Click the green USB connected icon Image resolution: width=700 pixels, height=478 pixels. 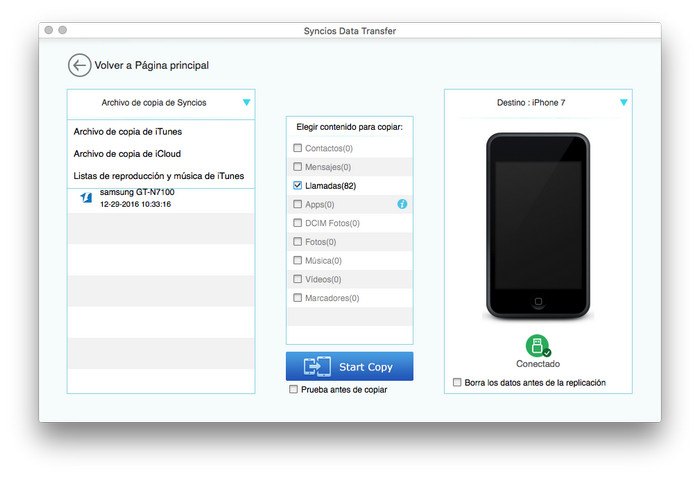538,346
